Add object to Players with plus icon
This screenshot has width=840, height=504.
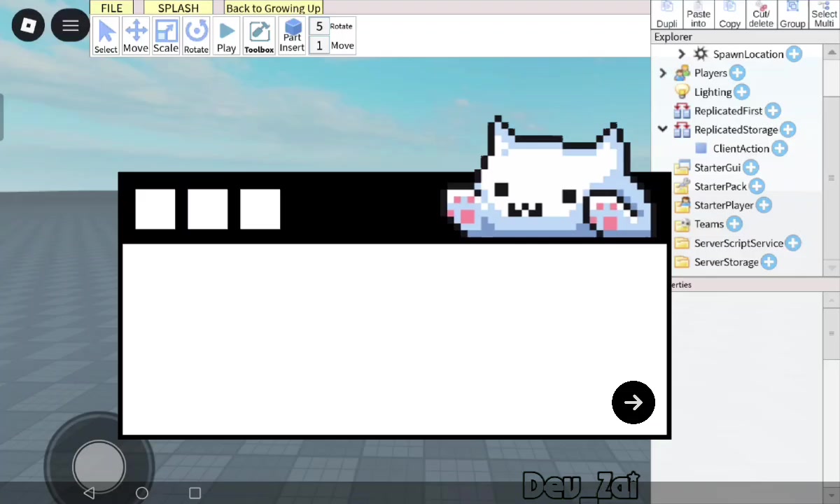pyautogui.click(x=737, y=73)
